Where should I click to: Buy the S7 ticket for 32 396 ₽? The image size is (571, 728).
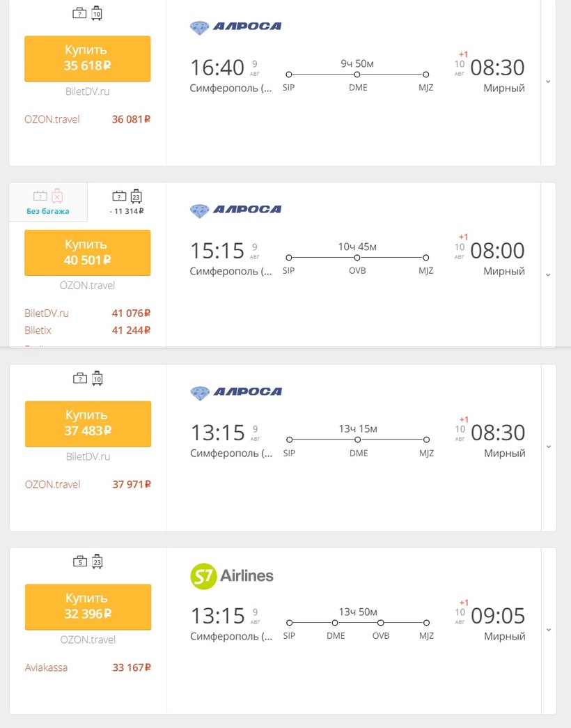pos(88,606)
